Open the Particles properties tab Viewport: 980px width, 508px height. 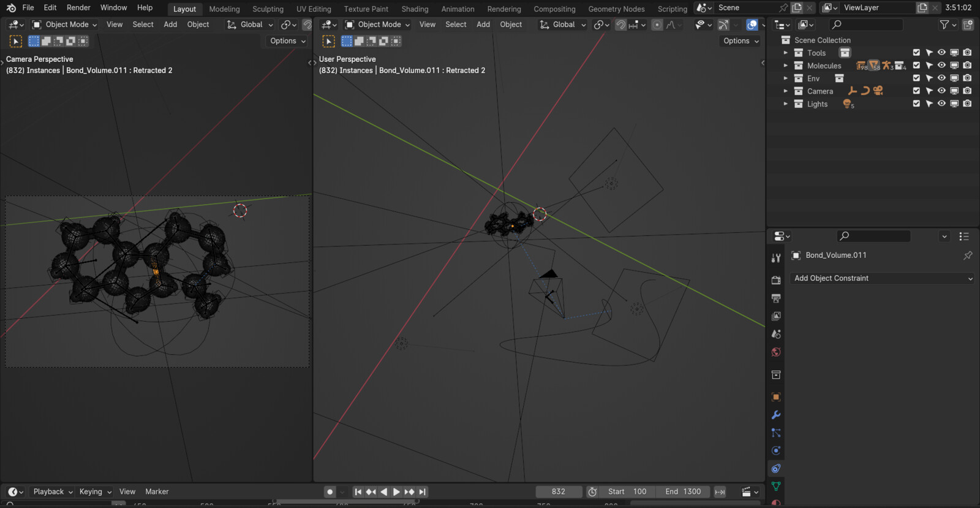pos(776,433)
